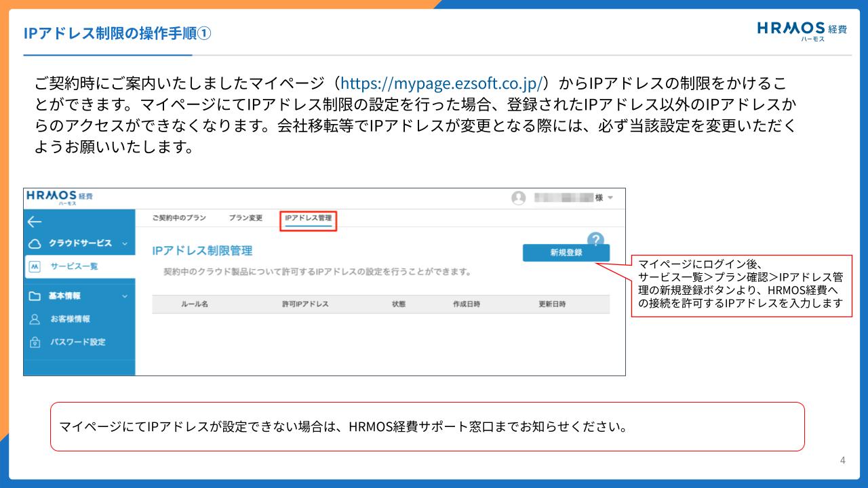Viewport: 868px width, 488px height.
Task: Click the cloud icon beside クラウドサービス
Action: [35, 243]
